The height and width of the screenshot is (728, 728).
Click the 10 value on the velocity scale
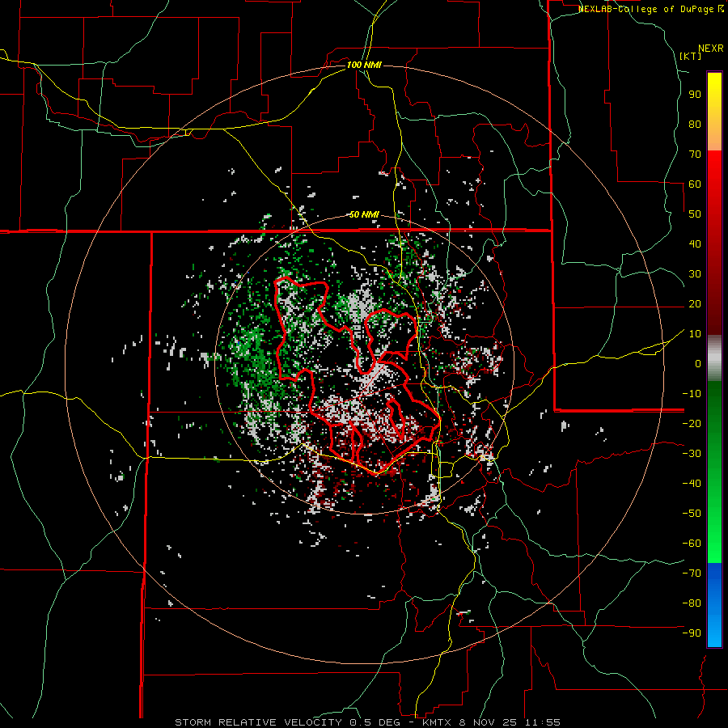(x=695, y=334)
